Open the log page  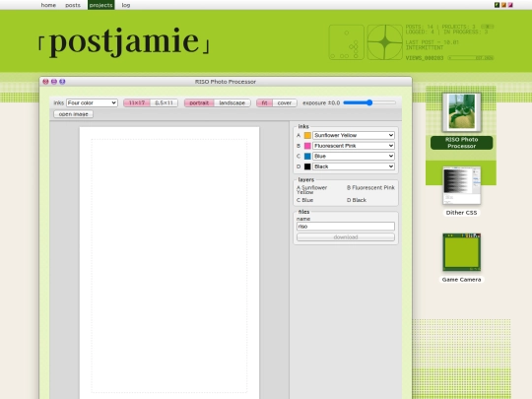coord(126,5)
